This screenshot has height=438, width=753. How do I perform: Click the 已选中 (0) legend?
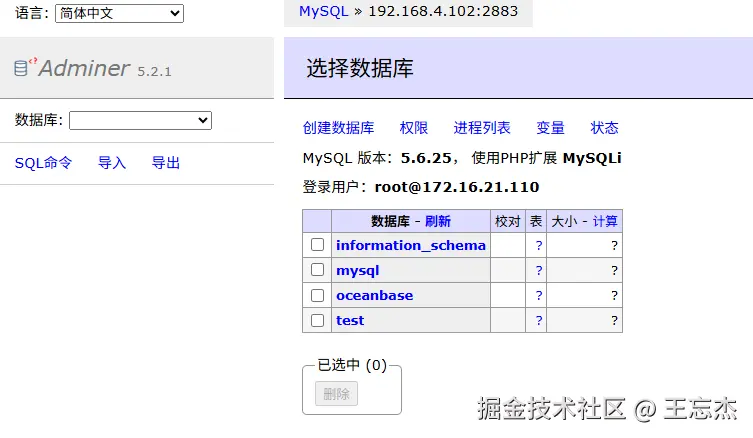352,365
